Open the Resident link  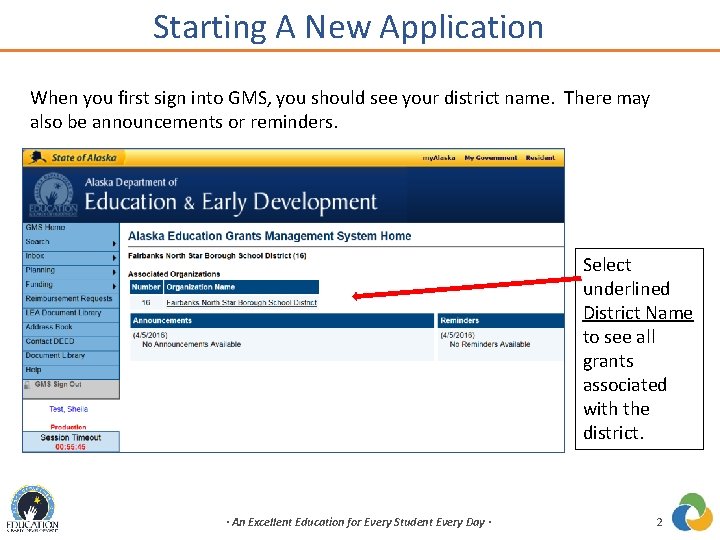click(540, 158)
